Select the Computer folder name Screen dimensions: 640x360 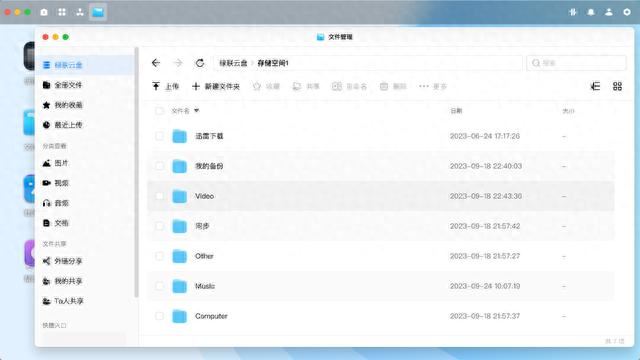coord(211,316)
